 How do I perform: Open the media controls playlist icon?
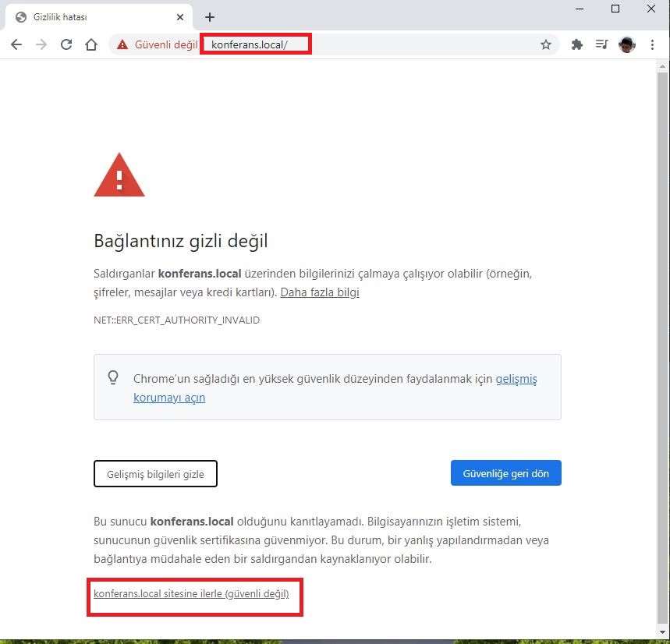pyautogui.click(x=601, y=44)
